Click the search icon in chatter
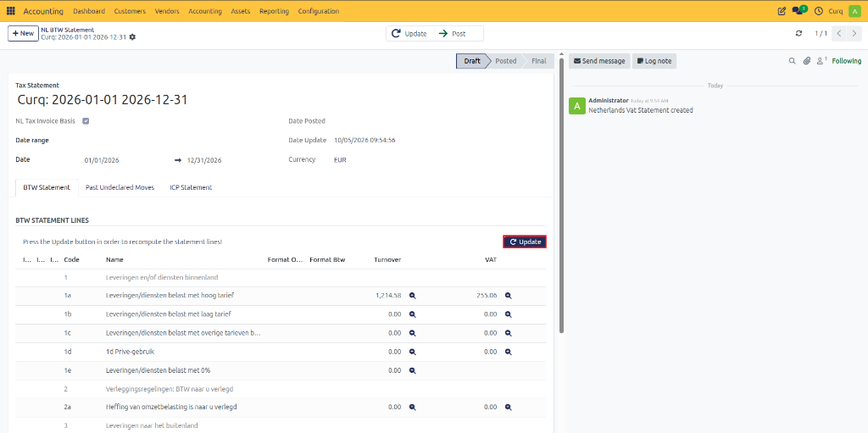868x433 pixels. coord(793,61)
